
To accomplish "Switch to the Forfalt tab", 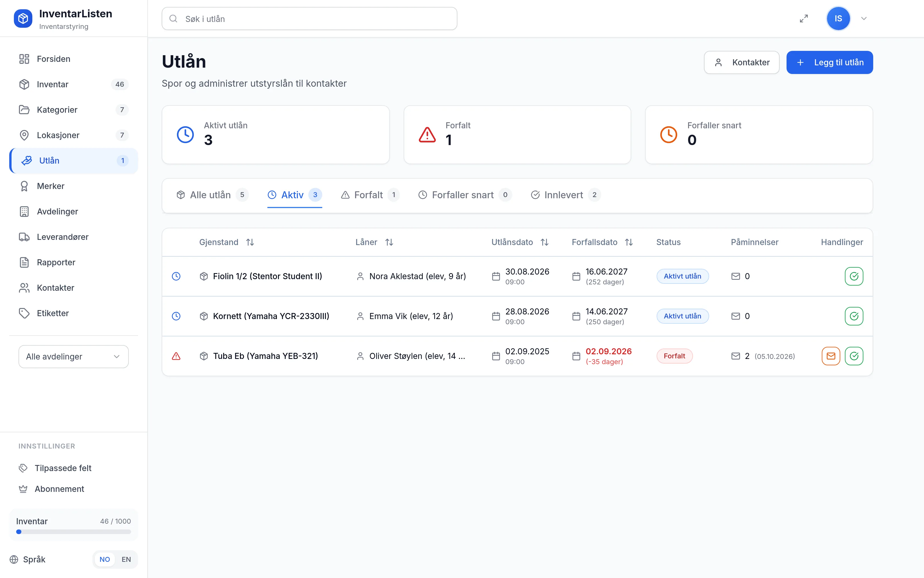I will (x=370, y=195).
